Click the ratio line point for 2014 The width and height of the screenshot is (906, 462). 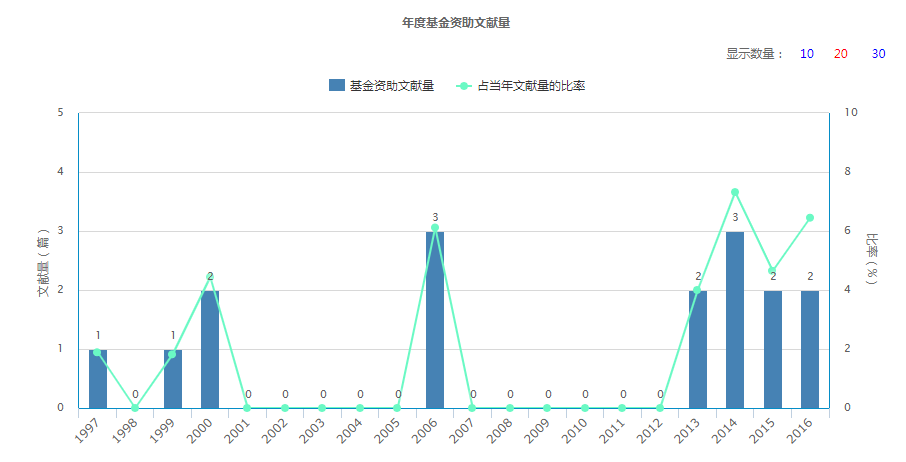(x=735, y=192)
